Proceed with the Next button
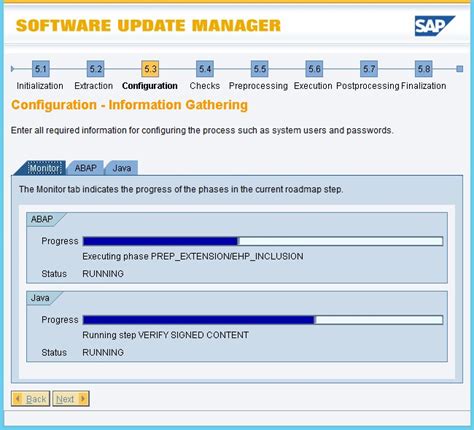The height and width of the screenshot is (430, 474). (x=71, y=399)
